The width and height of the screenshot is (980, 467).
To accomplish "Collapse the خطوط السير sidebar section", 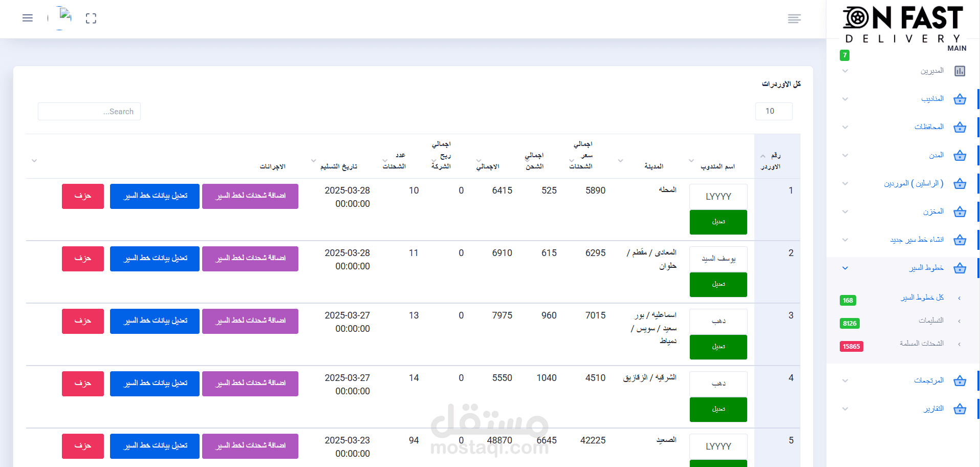I will point(845,268).
